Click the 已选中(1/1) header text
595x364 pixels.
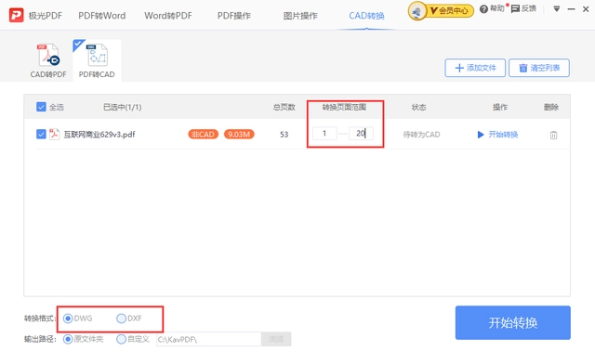pyautogui.click(x=122, y=108)
